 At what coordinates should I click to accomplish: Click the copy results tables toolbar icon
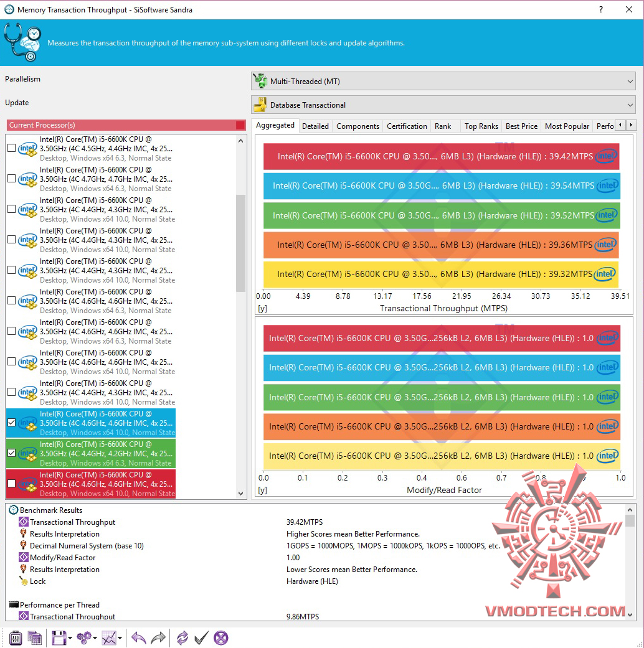pos(35,638)
